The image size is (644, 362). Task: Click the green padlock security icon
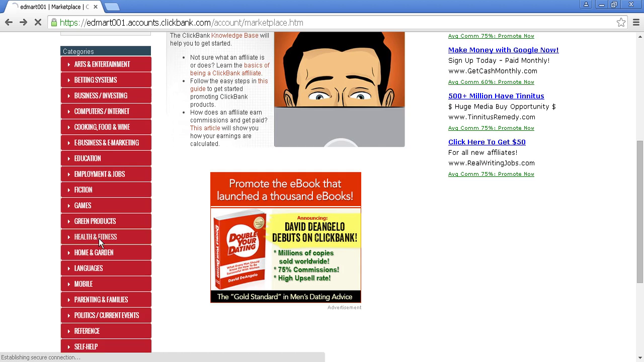click(x=54, y=23)
